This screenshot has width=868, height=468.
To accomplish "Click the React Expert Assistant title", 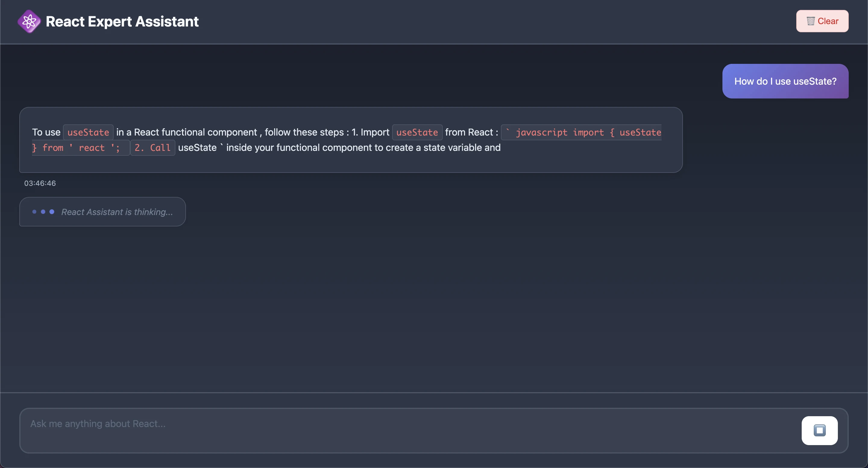I will 122,22.
